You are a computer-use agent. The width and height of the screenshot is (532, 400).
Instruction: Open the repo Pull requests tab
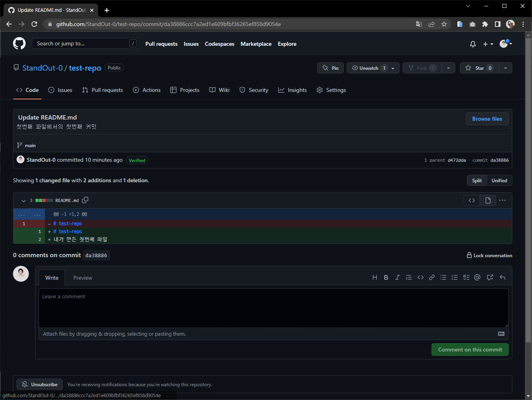(102, 90)
